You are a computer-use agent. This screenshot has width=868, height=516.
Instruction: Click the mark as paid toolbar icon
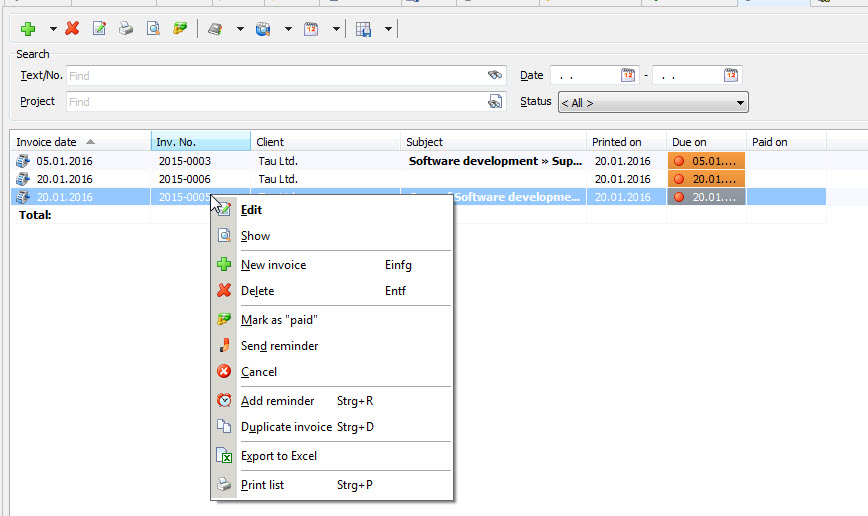point(180,28)
